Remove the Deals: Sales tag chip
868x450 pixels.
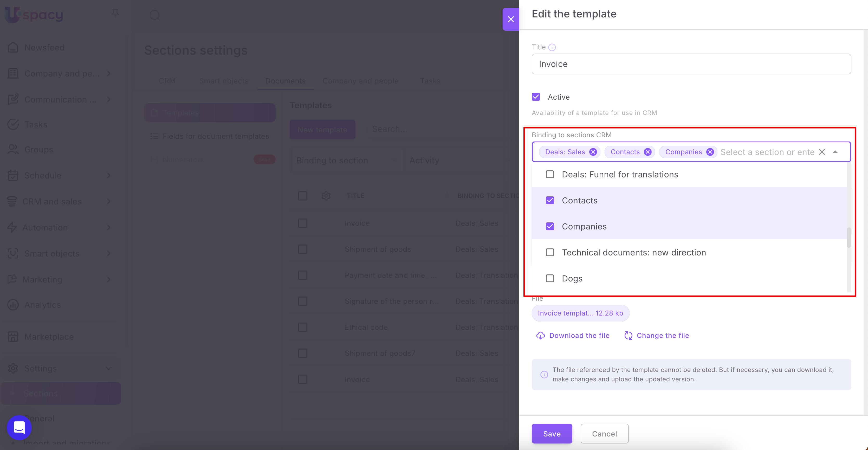pyautogui.click(x=593, y=152)
